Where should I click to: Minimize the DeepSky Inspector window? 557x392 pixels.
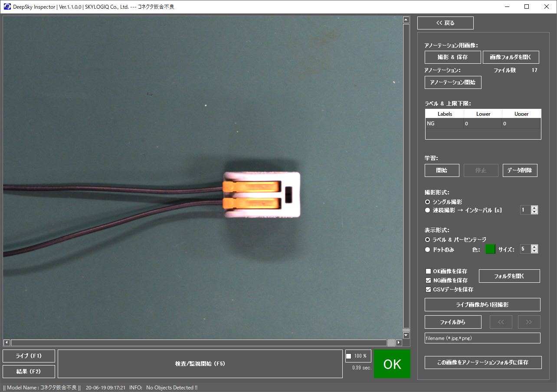pos(507,7)
